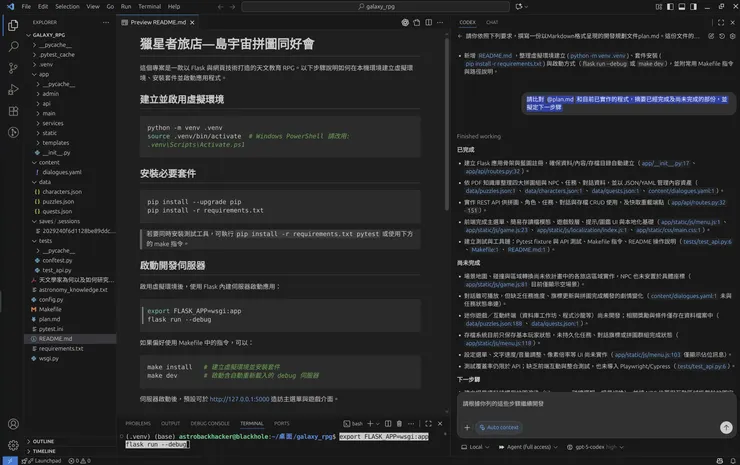Open the Local environment dropdown
740x465 pixels.
[x=475, y=447]
